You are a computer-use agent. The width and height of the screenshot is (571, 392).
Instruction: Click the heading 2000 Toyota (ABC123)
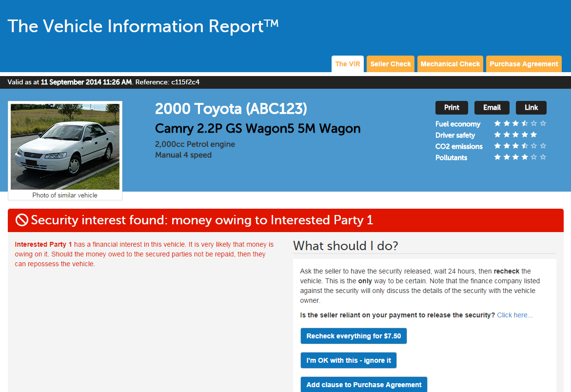(x=231, y=109)
